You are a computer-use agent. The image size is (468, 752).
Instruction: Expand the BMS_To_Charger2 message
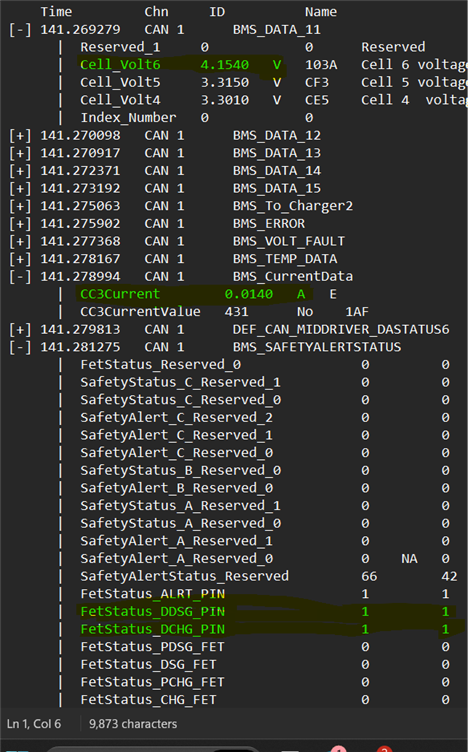(x=20, y=206)
